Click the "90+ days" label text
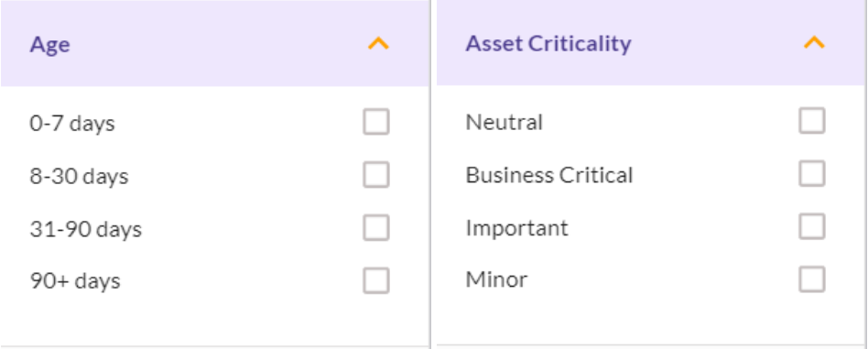Viewport: 868px width, 349px height. tap(75, 281)
